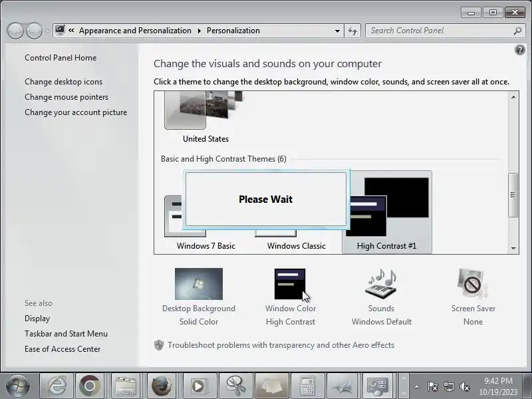Open Troubleshoot transparency and Aero effects link
The image size is (532, 399).
(x=281, y=345)
